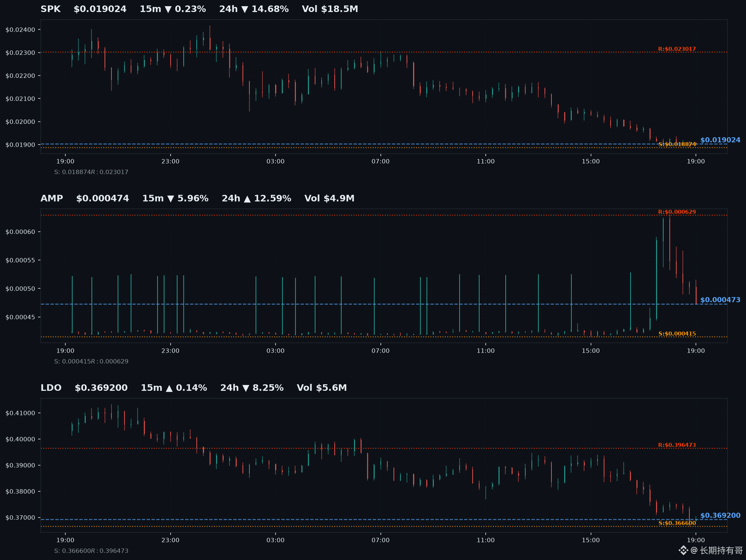The height and width of the screenshot is (560, 746).
Task: Click the "$0.39000" y-axis label
Action: [20, 466]
